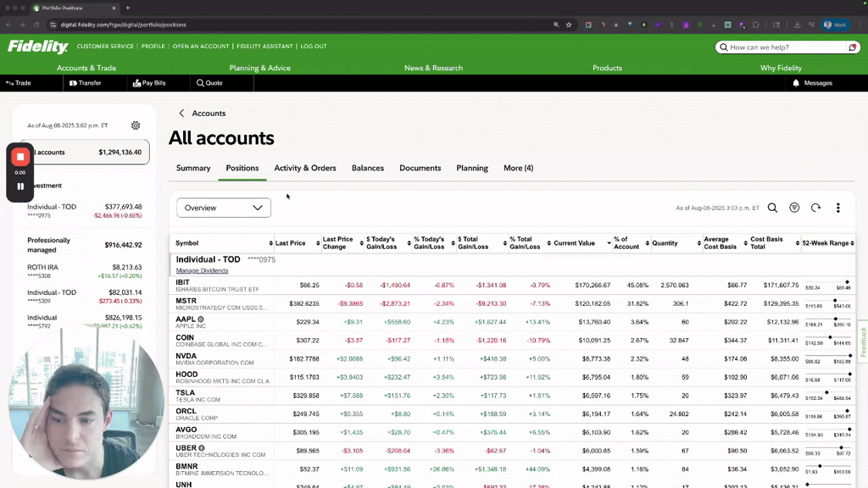Open the browser downloads icon

(x=797, y=25)
